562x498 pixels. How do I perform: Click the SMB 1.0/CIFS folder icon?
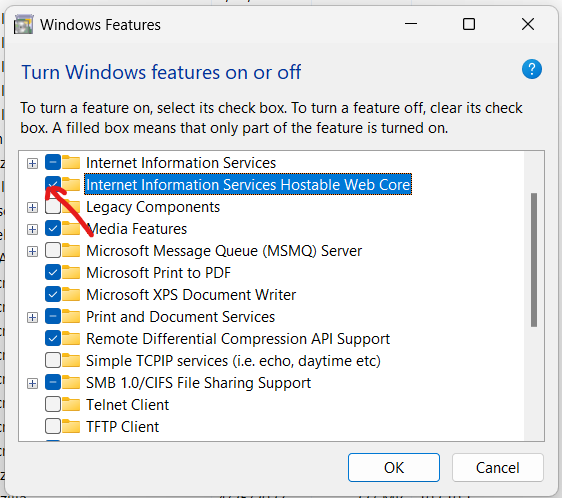pos(71,383)
